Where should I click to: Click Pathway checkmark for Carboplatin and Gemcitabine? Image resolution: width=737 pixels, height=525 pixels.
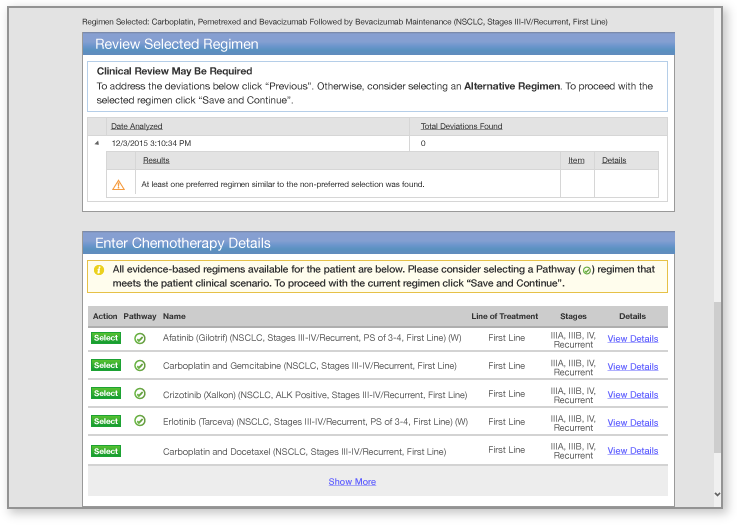(x=140, y=366)
